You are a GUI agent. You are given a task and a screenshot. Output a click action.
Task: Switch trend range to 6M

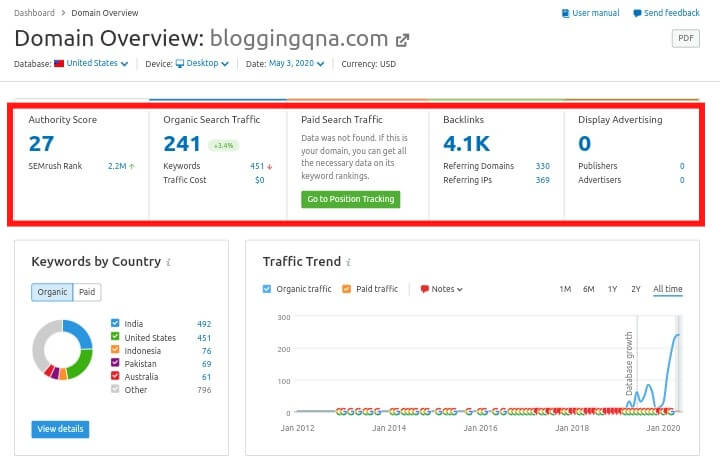588,289
